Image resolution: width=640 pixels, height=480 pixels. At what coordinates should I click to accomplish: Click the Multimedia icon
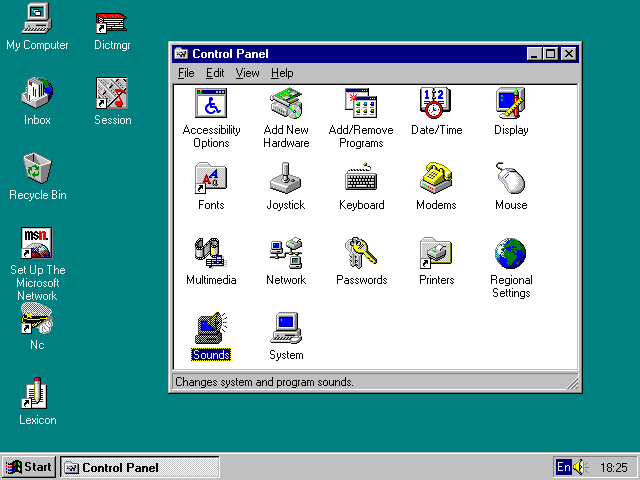[x=211, y=254]
